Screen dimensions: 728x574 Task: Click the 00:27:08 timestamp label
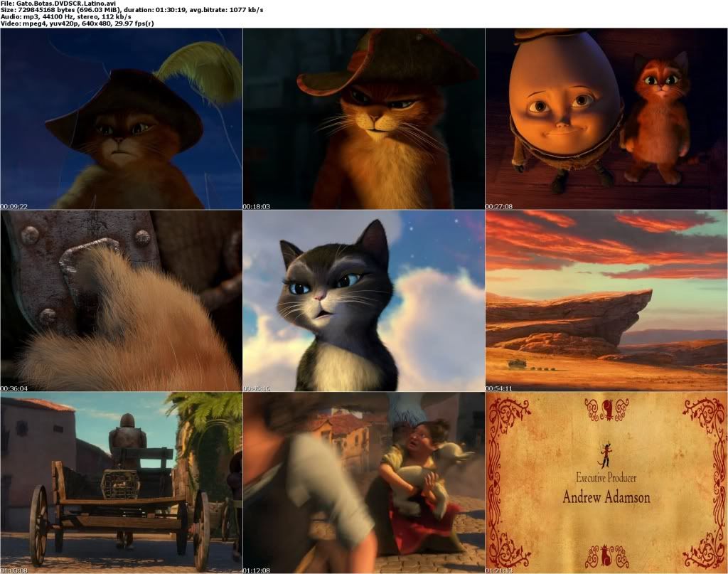point(499,206)
